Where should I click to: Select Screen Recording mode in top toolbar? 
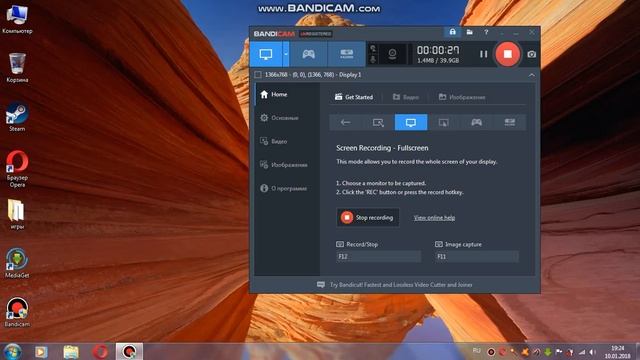(266, 54)
